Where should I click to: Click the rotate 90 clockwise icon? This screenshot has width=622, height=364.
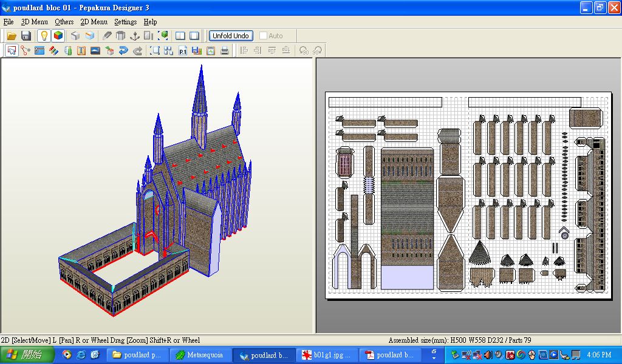point(317,51)
